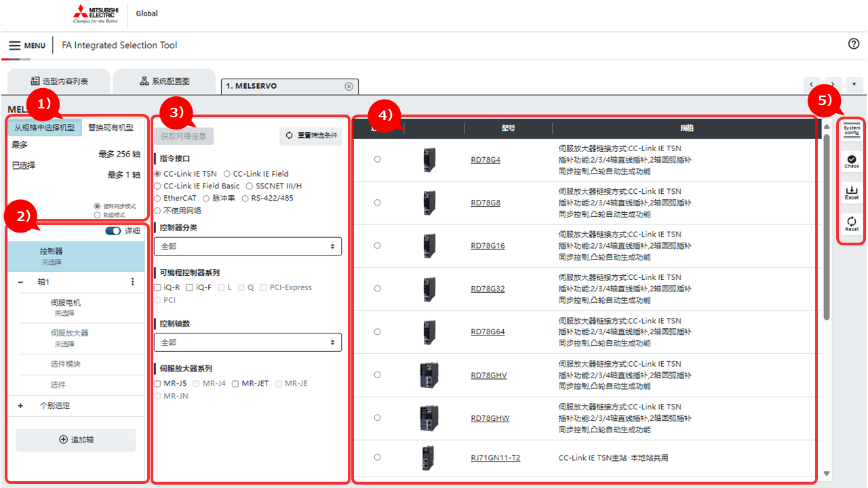The image size is (868, 488).
Task: Check the iQ-R checkbox
Action: (158, 287)
